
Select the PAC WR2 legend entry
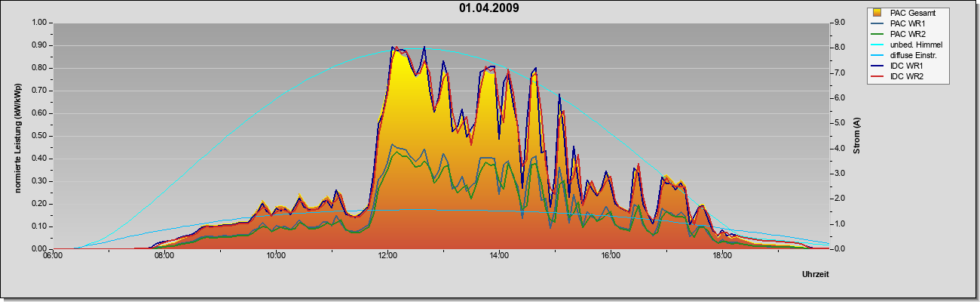coord(908,34)
